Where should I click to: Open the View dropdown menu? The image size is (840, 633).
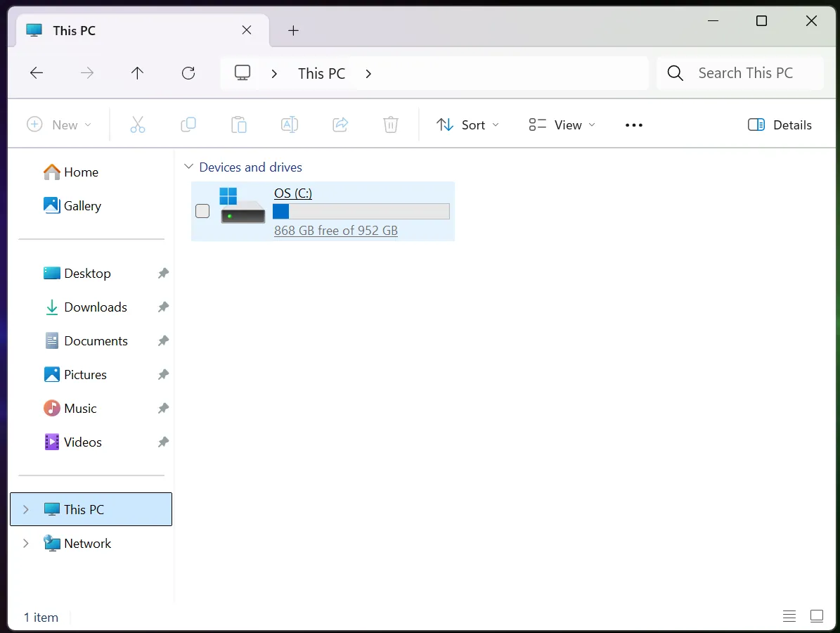[562, 125]
